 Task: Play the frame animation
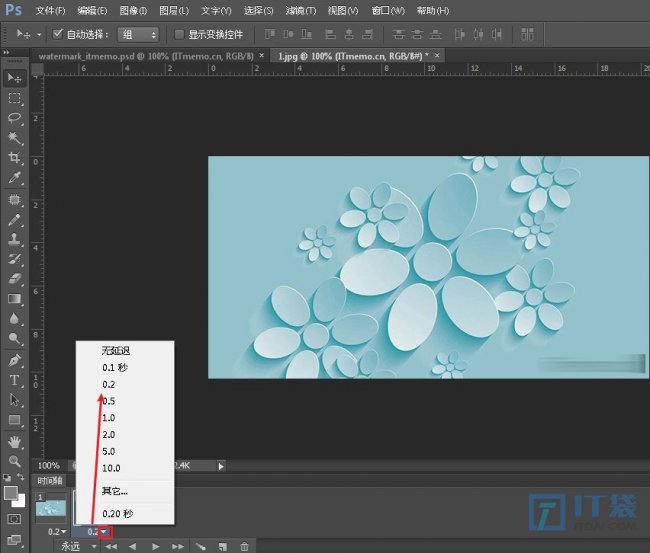coord(155,546)
